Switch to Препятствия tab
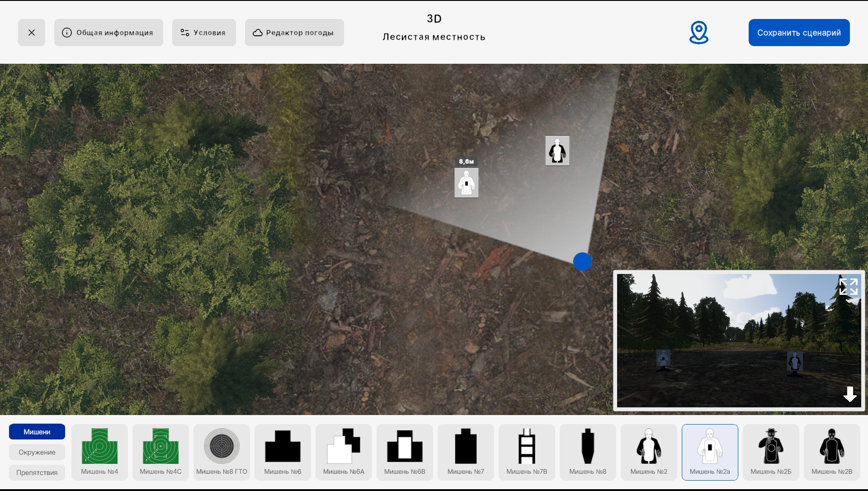This screenshot has height=491, width=868. tap(37, 472)
